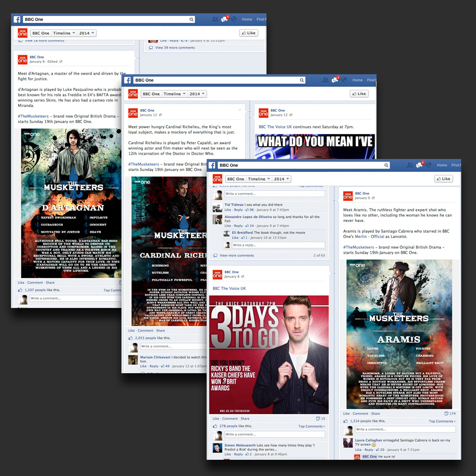Screen dimensions: 476x476
Task: Open friend requests in the d'Artagnan window
Action: pos(215,19)
